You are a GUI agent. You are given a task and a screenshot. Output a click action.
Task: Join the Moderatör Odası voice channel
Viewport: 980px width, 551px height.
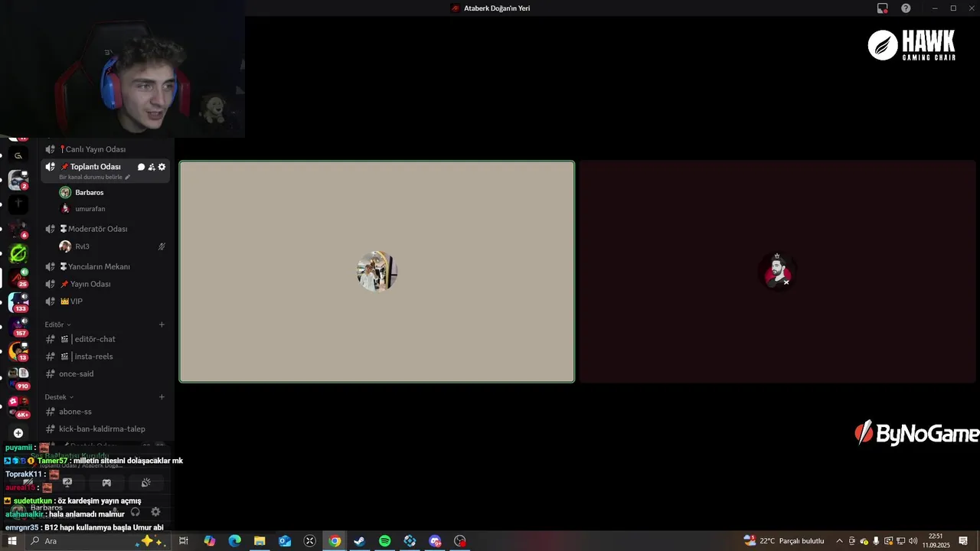click(106, 229)
